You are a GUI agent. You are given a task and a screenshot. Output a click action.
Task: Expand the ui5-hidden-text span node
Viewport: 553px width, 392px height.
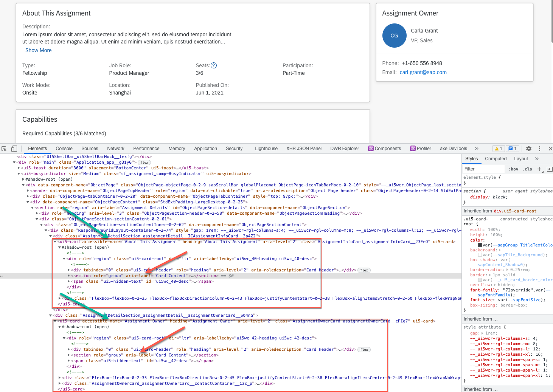69,281
